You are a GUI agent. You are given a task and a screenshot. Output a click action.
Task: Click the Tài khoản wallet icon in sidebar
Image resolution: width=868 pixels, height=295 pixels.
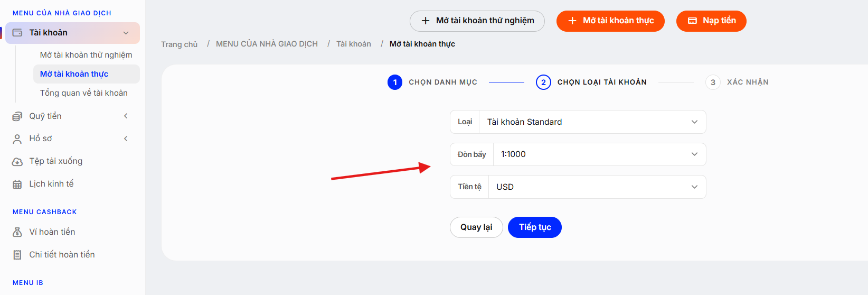tap(17, 33)
